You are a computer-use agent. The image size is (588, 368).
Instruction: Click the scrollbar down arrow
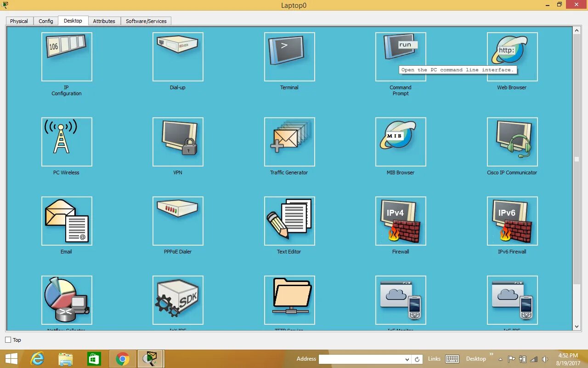coord(577,327)
